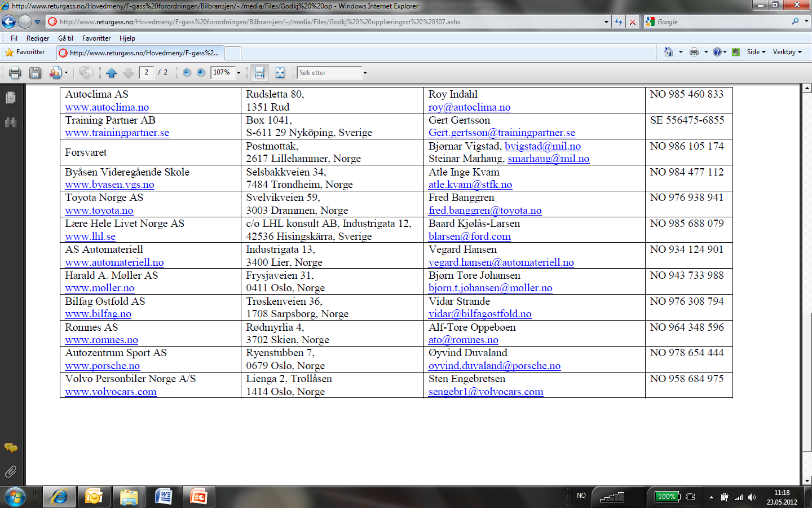Go to previous PDF page arrow
Screen dimensions: 812x508
pyautogui.click(x=111, y=73)
